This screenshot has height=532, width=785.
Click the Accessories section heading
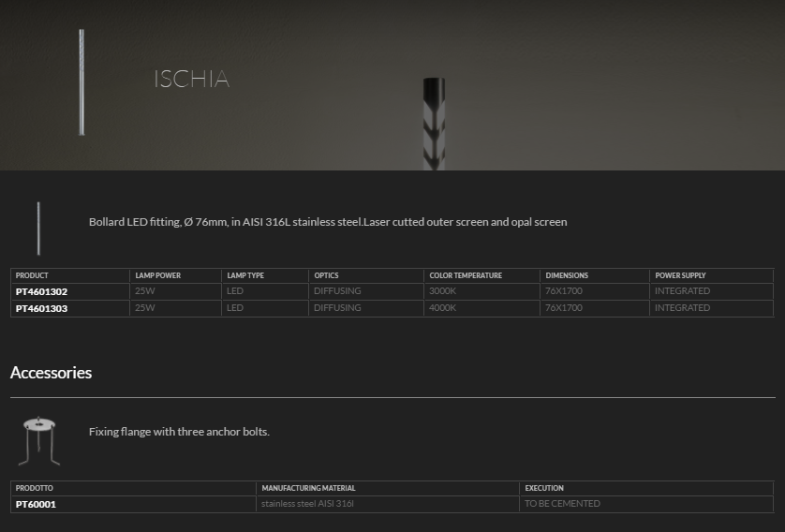51,373
